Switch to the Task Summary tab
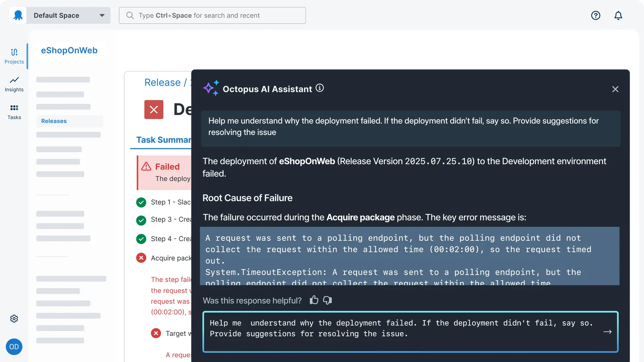The width and height of the screenshot is (644, 362). coord(163,140)
